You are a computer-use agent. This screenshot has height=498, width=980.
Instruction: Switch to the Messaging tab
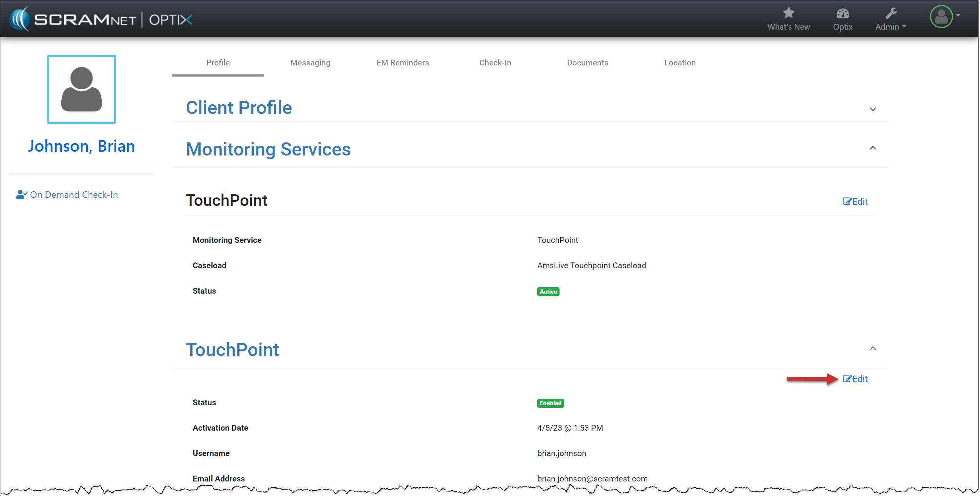[310, 63]
